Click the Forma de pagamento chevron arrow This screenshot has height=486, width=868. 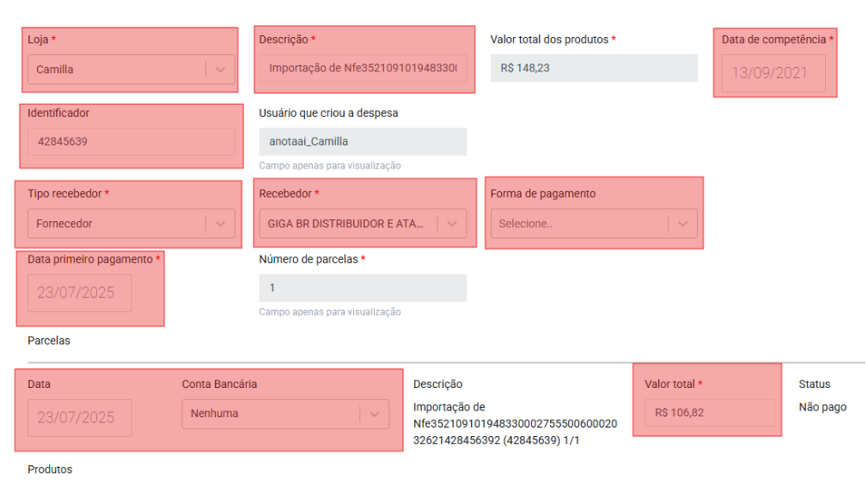pos(683,224)
